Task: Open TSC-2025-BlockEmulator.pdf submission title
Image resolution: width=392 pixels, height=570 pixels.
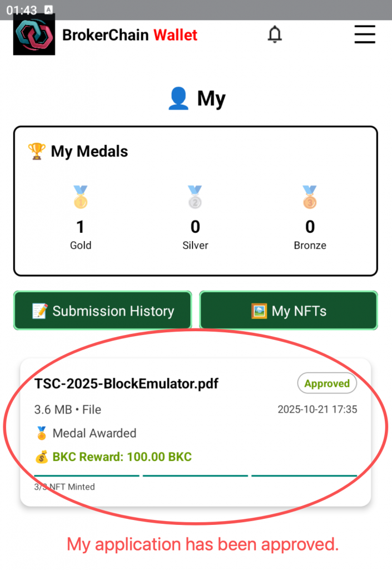Action: click(126, 384)
